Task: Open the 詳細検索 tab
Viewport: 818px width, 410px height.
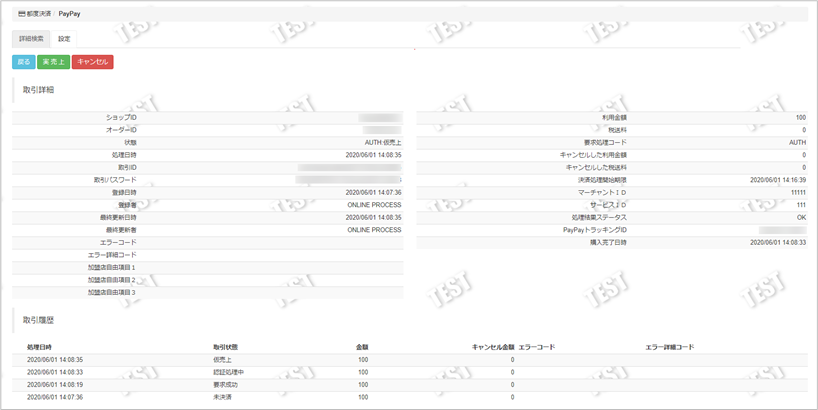Action: (x=32, y=39)
